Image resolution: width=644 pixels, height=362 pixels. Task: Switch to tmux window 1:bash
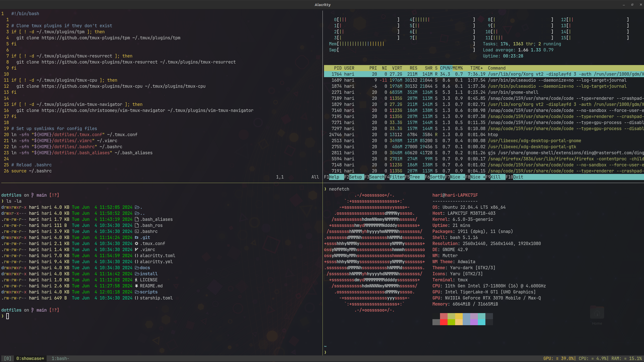pos(61,358)
